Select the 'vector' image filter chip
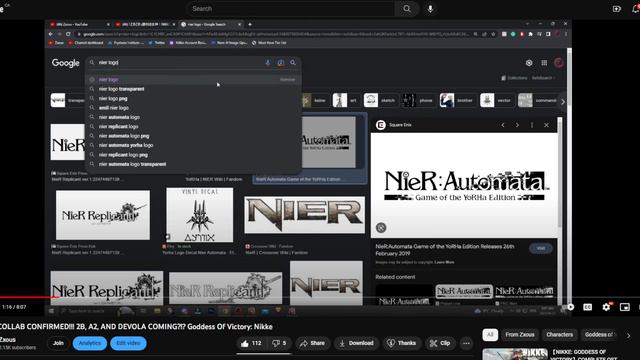The width and height of the screenshot is (640, 360). pos(496,100)
